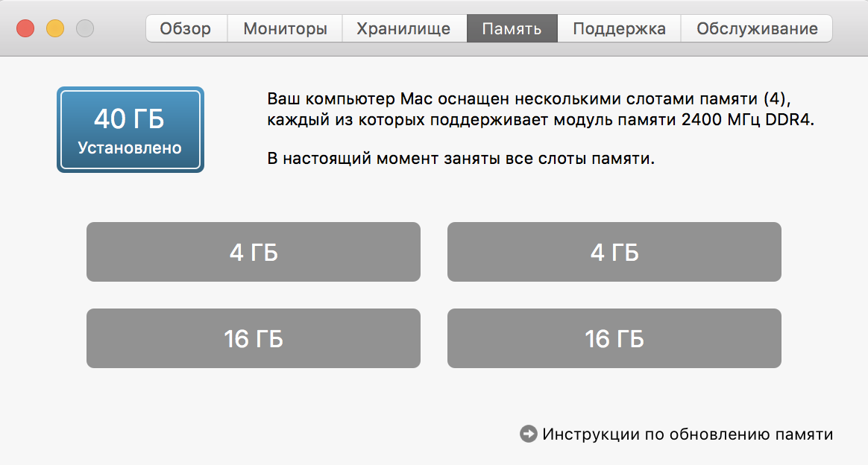This screenshot has height=465, width=868.
Task: Close the window with the red button
Action: 25,28
